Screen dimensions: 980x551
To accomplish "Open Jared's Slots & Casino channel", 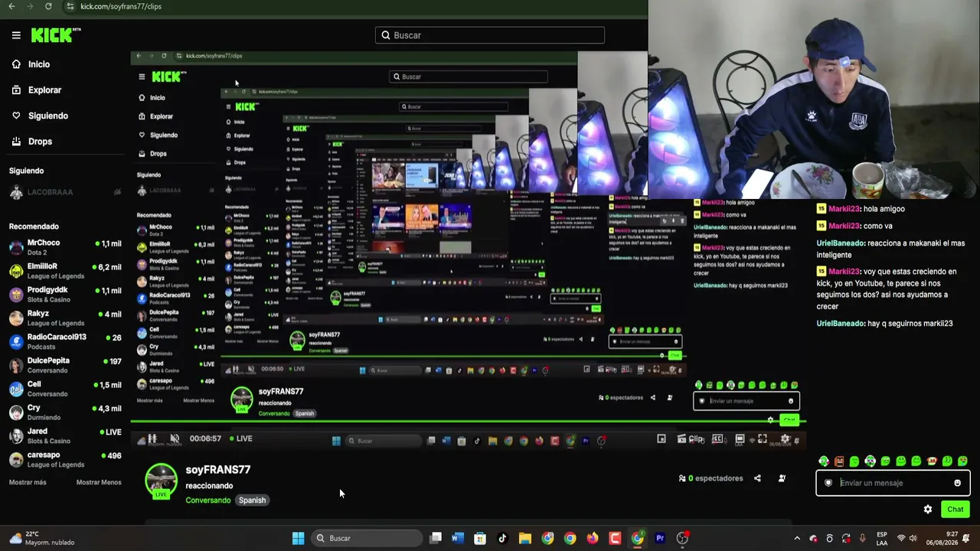I will point(65,436).
